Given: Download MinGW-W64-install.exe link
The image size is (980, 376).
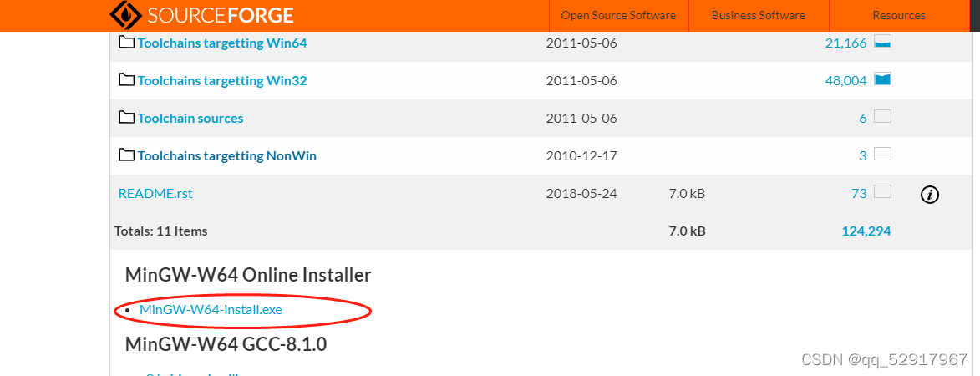Looking at the screenshot, I should pos(211,309).
